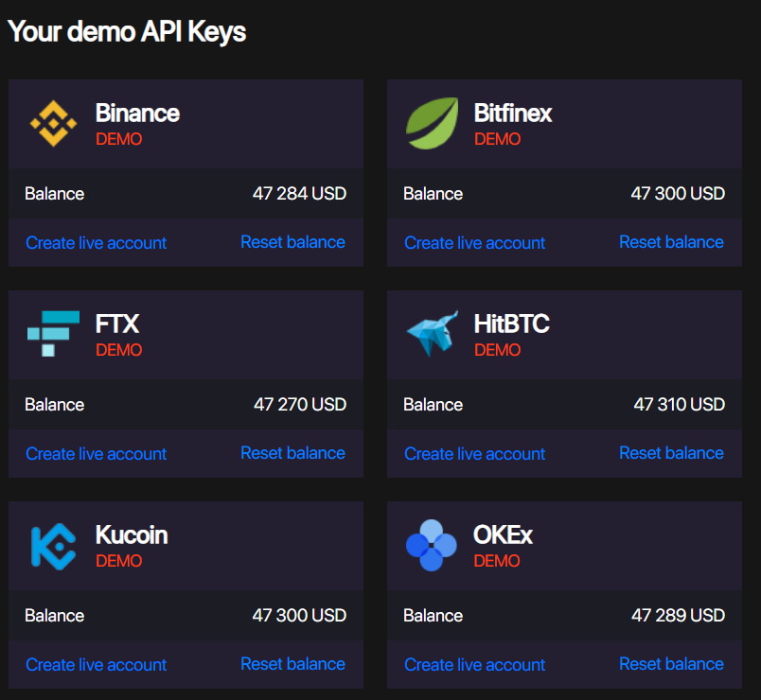Reset balance on the Binance card

point(292,241)
